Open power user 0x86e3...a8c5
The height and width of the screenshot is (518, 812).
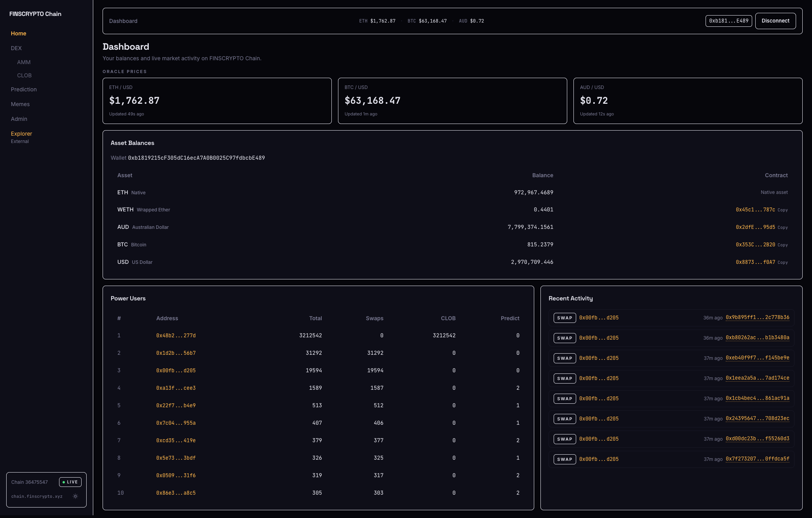(x=176, y=493)
